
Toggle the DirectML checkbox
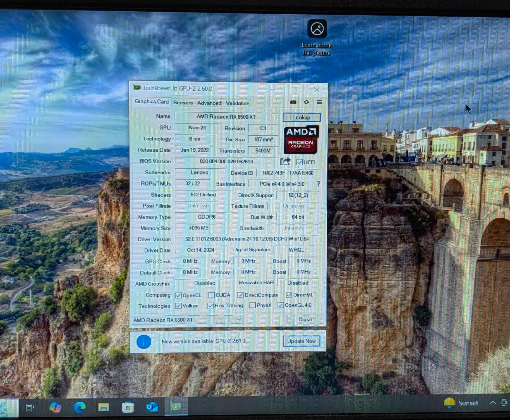click(289, 295)
